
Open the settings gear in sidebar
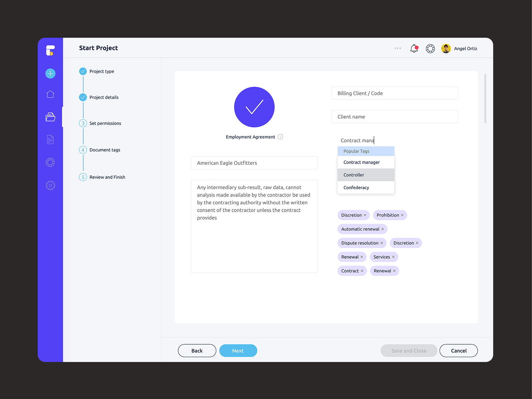pyautogui.click(x=50, y=185)
